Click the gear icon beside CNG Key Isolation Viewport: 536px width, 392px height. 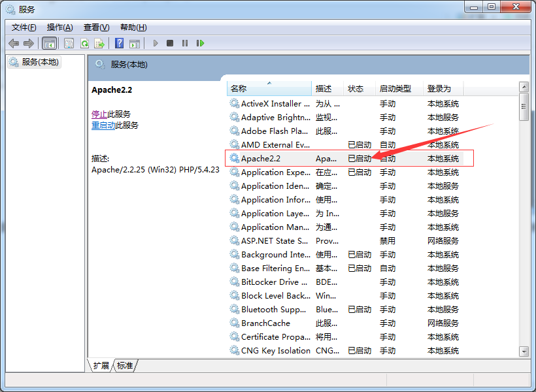pos(234,351)
